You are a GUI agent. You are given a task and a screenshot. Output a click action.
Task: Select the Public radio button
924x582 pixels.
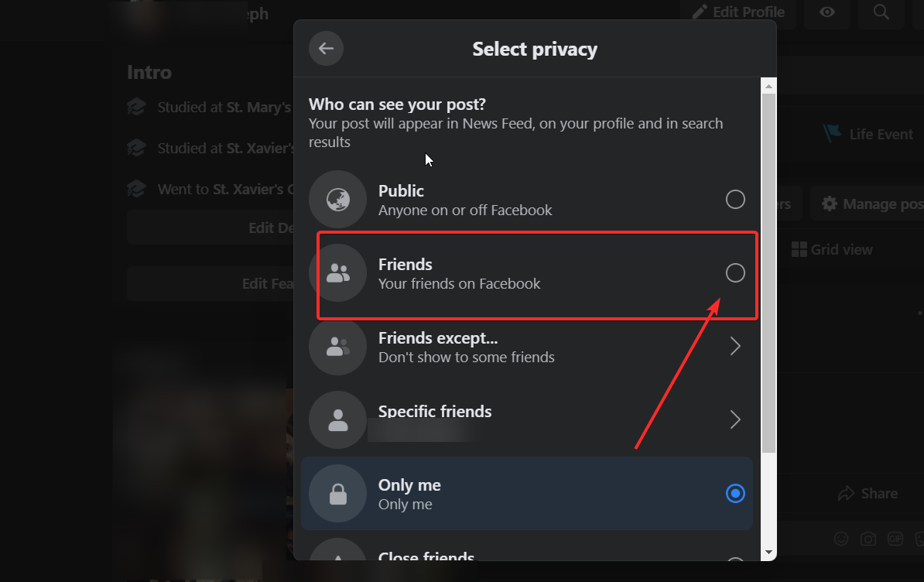click(735, 200)
